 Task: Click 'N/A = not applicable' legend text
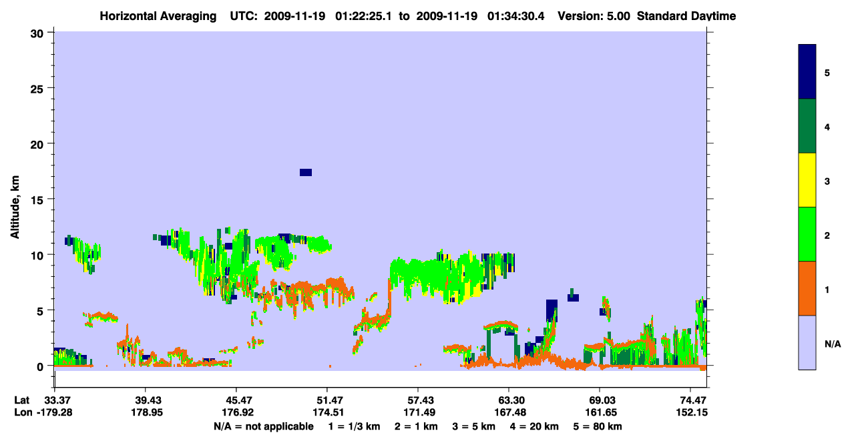coord(263,426)
